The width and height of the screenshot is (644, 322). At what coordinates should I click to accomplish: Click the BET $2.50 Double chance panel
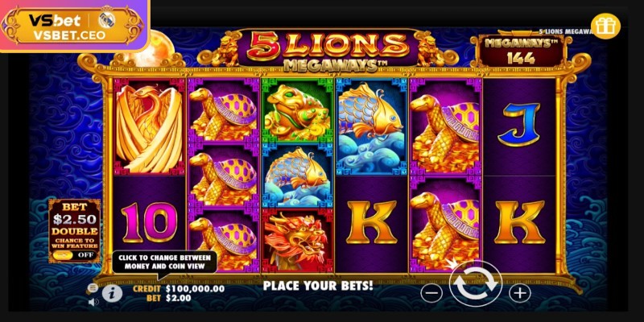coord(74,231)
